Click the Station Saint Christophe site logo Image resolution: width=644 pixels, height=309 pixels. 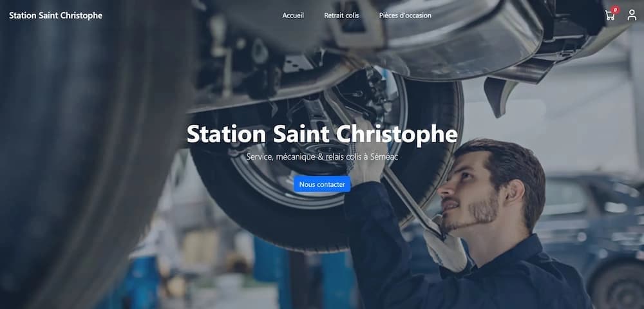point(56,15)
